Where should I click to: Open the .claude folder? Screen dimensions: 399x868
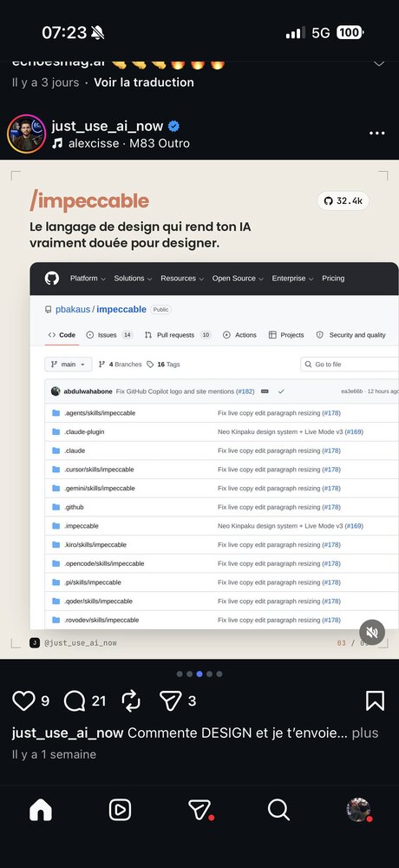[75, 450]
